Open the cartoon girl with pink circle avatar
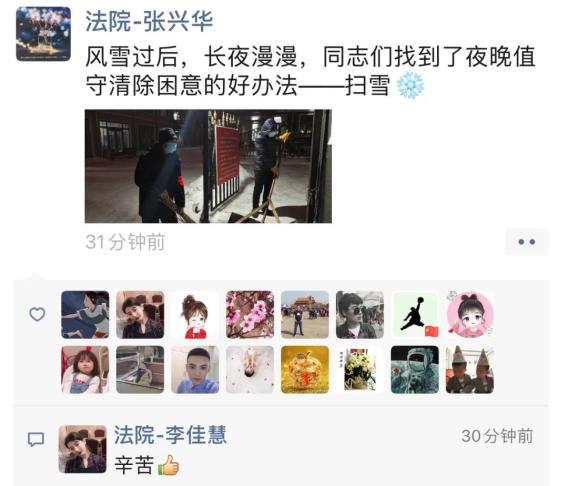This screenshot has height=486, width=568. (x=470, y=314)
